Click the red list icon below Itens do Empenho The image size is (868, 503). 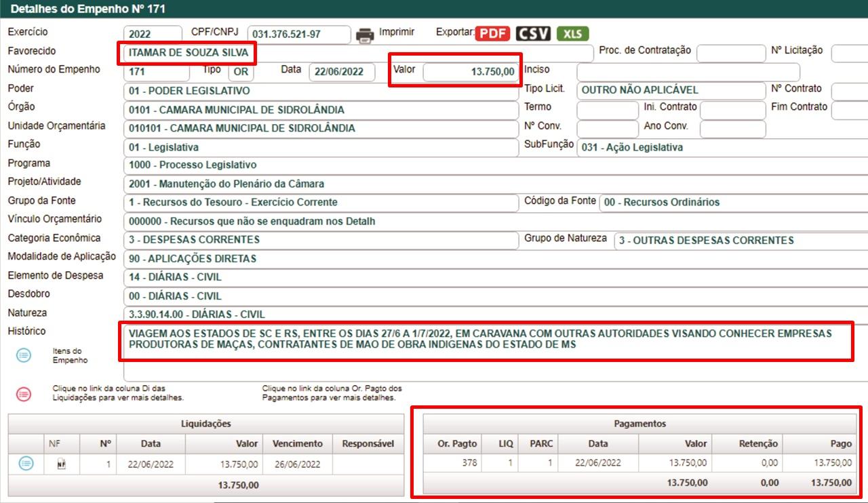(x=24, y=394)
